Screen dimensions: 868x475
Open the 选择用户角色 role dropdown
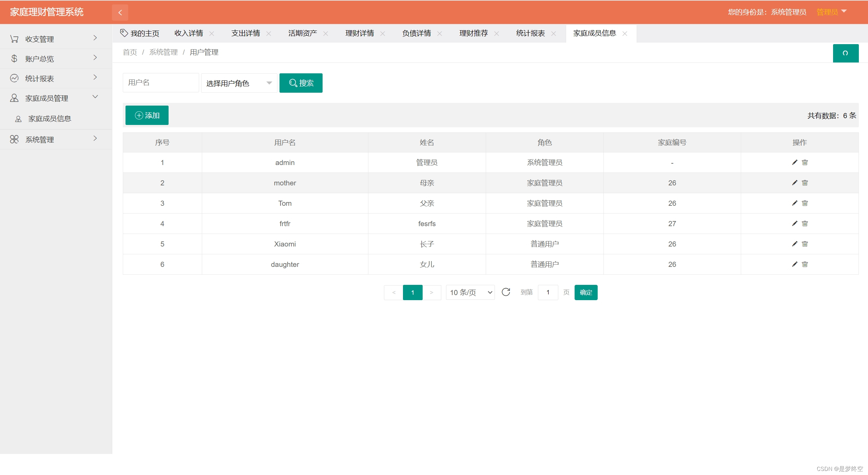coord(238,83)
